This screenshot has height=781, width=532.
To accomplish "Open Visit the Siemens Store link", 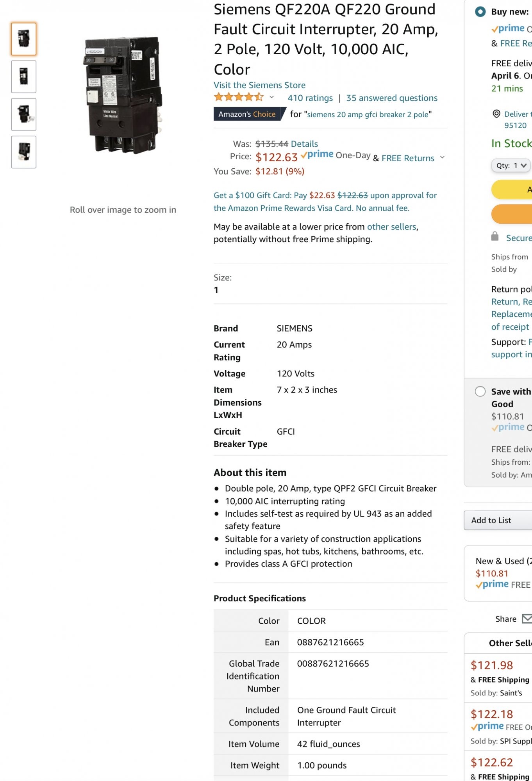I will 259,85.
